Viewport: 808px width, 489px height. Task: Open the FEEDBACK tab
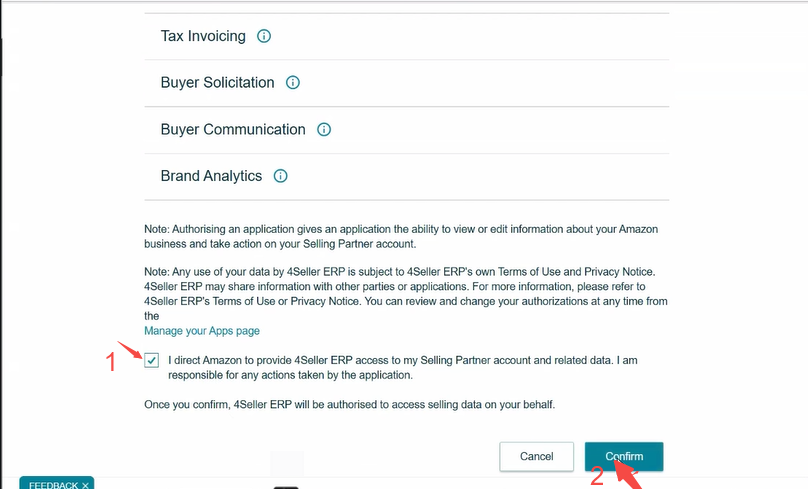(50, 485)
